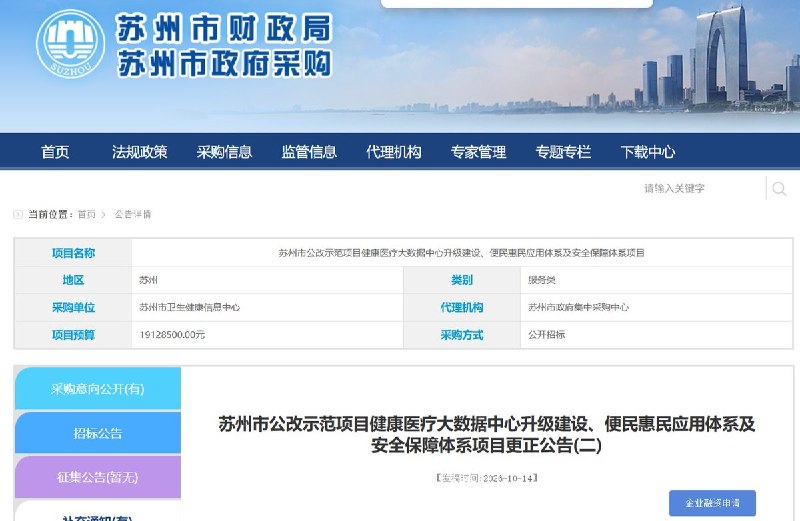Viewport: 800px width, 521px height.
Task: Go to 采购信息 in the navigation bar
Action: pos(224,152)
